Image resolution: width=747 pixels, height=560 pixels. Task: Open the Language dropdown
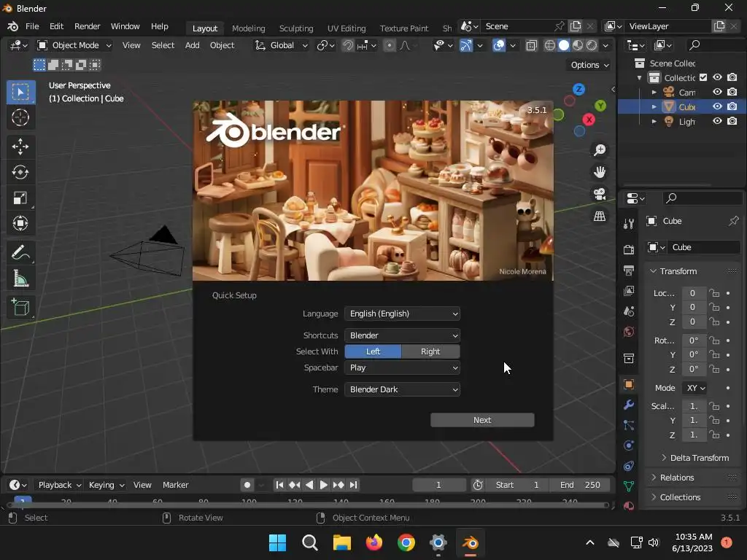click(x=402, y=314)
